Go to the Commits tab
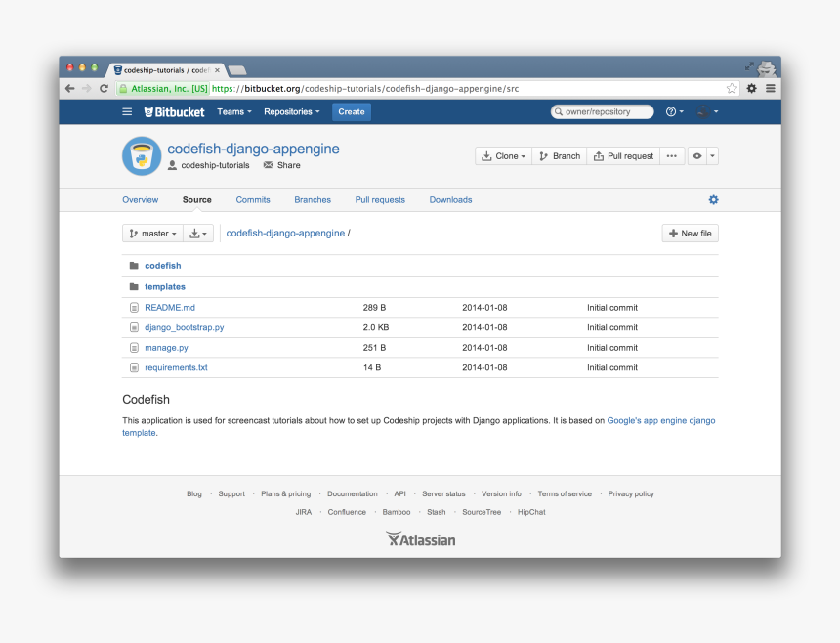840x643 pixels. [253, 200]
